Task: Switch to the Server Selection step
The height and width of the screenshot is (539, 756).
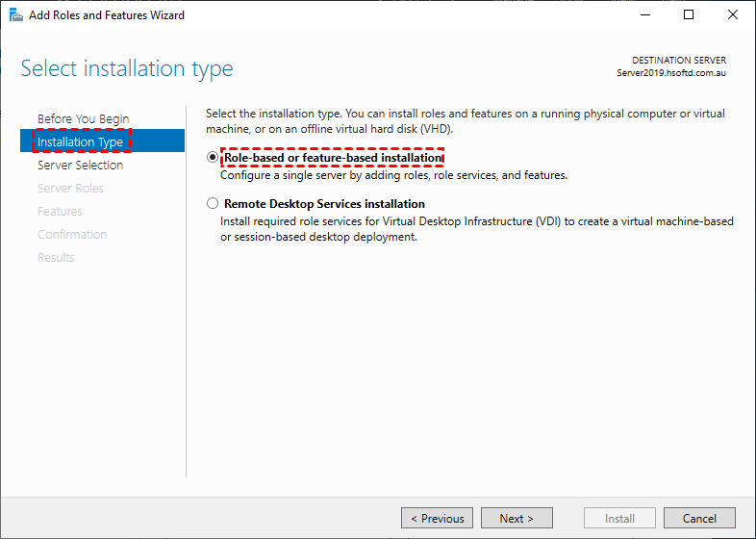Action: point(81,165)
